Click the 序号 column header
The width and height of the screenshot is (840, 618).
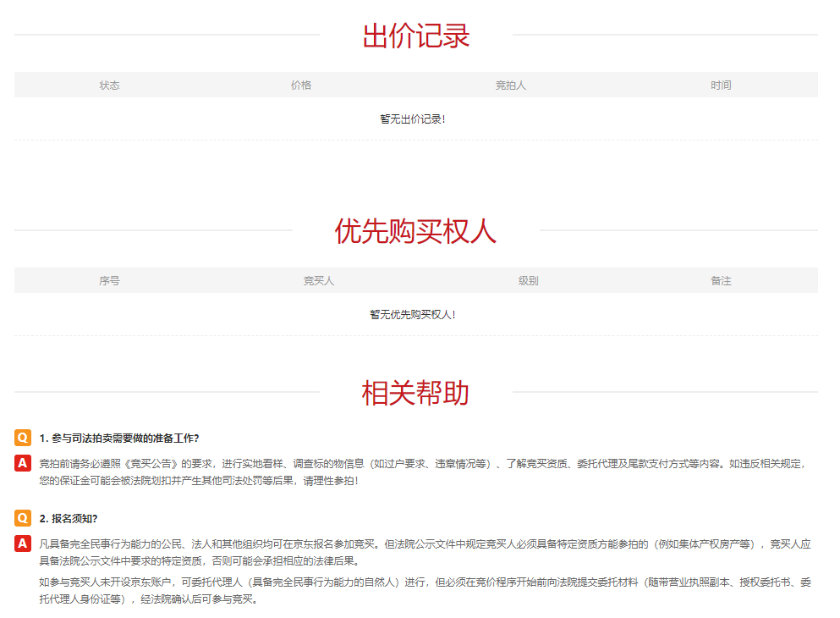pos(109,281)
